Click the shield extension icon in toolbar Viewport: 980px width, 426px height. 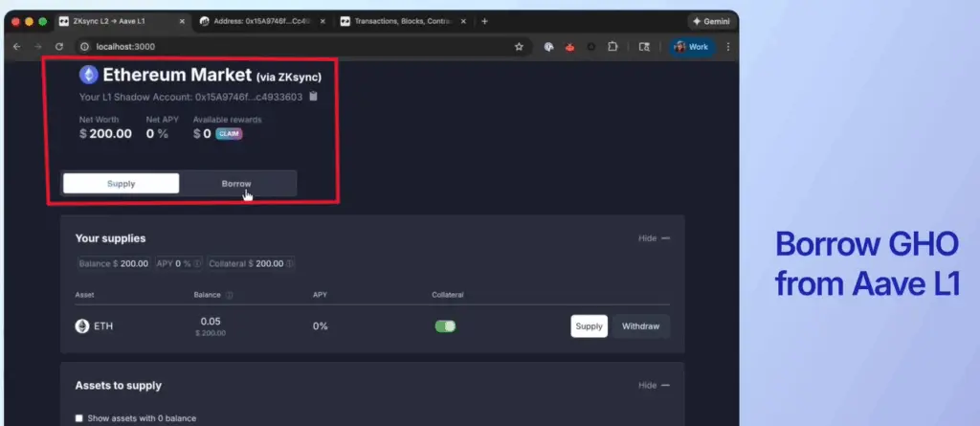548,47
